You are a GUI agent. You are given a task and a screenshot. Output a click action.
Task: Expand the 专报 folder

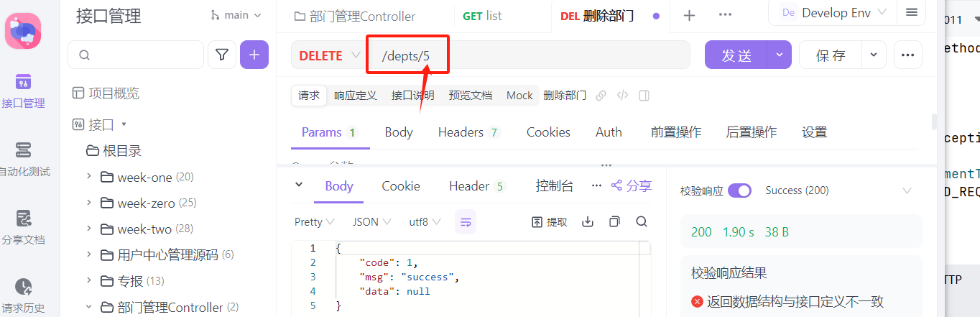(88, 280)
